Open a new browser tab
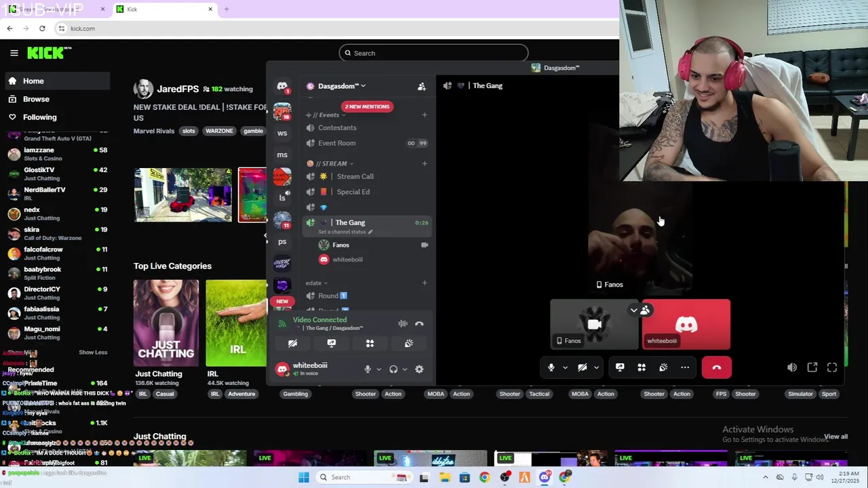 (226, 9)
